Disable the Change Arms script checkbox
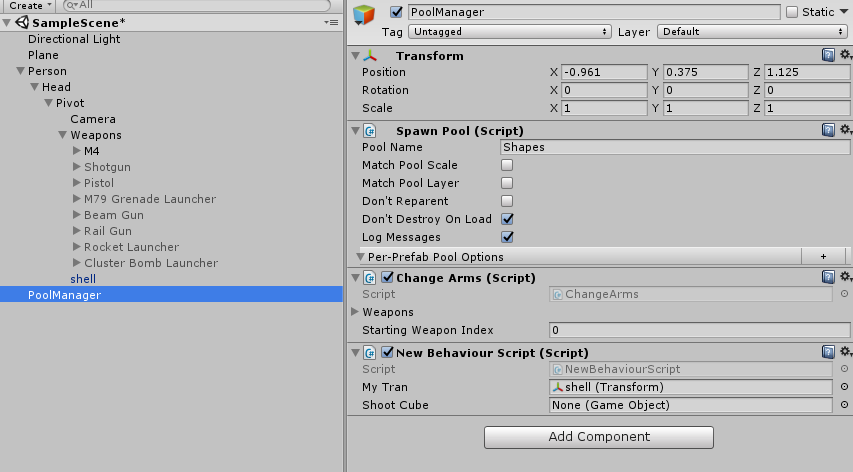Image resolution: width=853 pixels, height=472 pixels. [387, 277]
